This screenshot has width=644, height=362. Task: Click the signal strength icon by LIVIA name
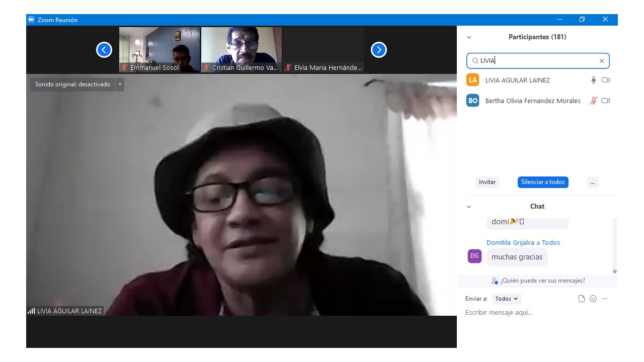click(31, 311)
